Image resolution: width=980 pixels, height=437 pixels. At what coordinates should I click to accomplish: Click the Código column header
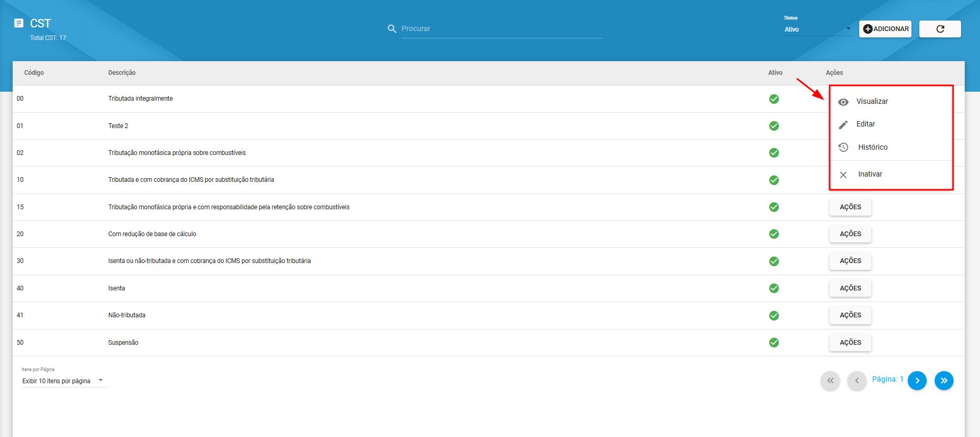coord(34,73)
